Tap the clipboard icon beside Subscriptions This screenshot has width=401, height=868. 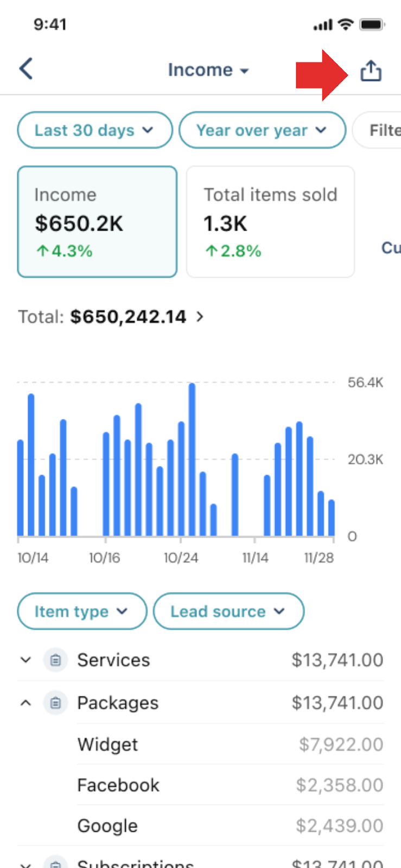tap(55, 863)
